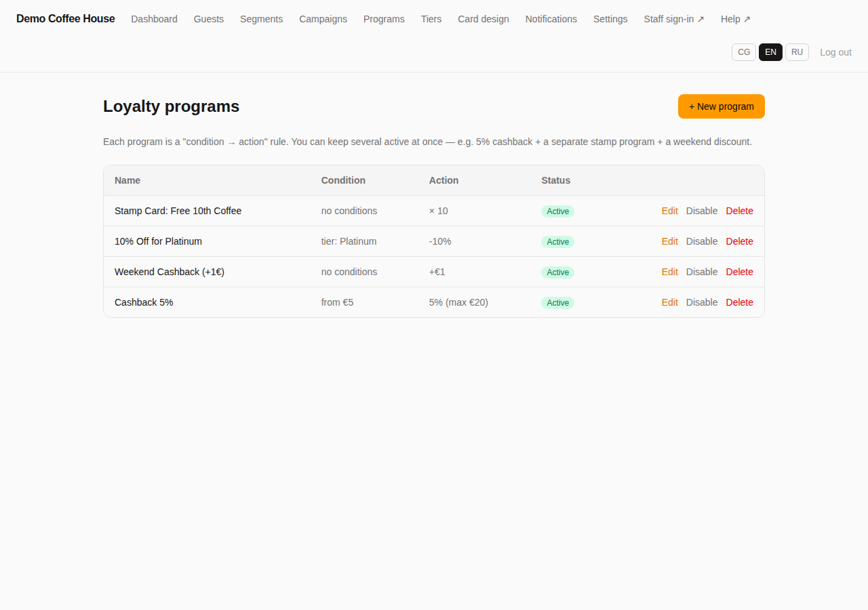Go to the Guests section
Screen dimensions: 868x610
pos(208,19)
